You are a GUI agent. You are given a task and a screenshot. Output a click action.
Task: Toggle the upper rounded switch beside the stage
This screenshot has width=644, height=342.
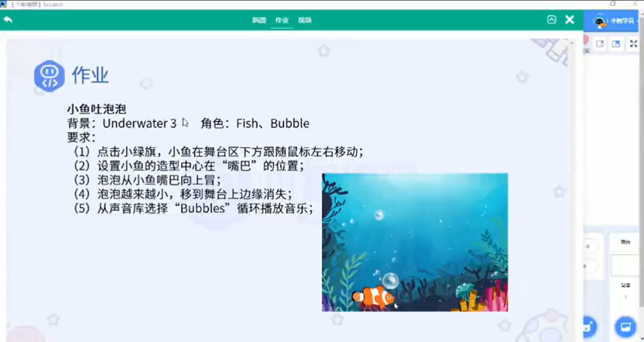coord(589,245)
